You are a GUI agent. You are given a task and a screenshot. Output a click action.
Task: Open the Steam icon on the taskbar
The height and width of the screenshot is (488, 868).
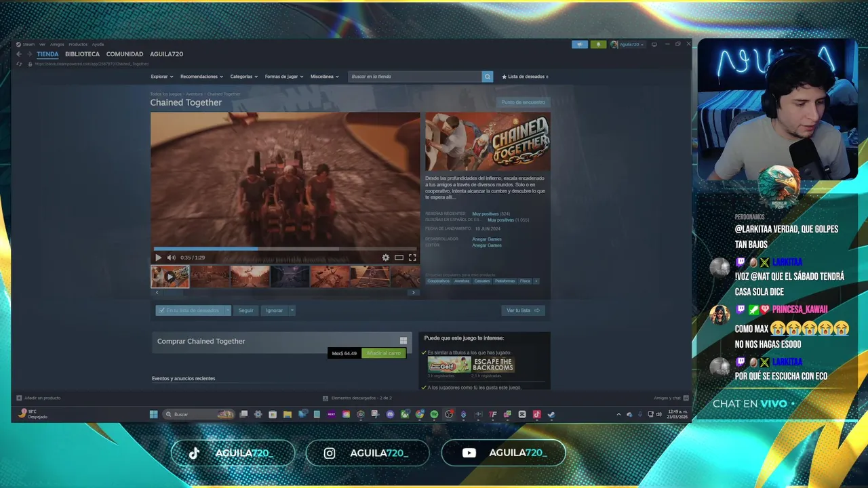(551, 414)
